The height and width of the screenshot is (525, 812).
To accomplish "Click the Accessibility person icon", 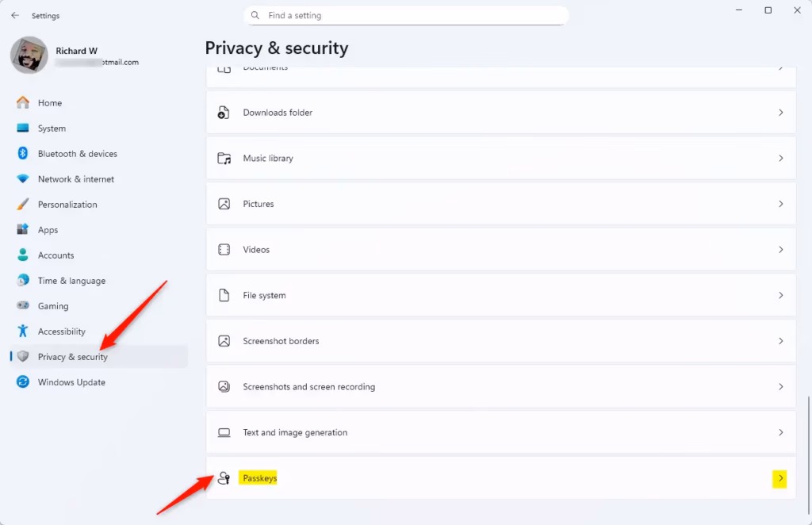I will [x=25, y=331].
